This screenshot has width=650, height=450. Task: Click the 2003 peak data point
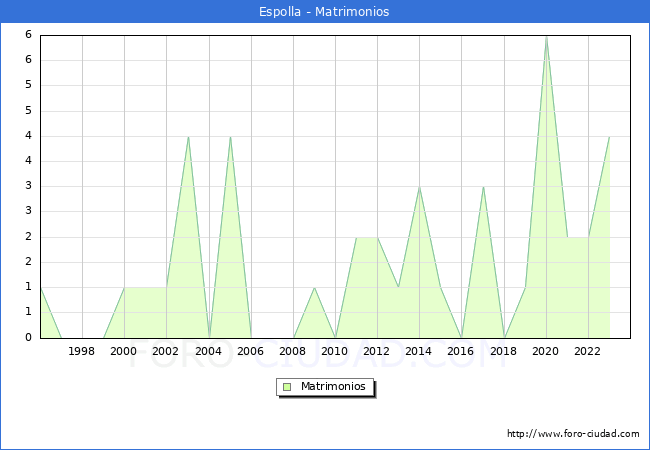click(188, 137)
